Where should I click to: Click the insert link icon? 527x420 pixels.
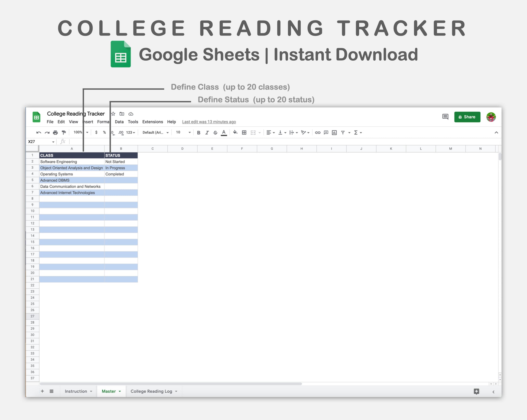(318, 133)
